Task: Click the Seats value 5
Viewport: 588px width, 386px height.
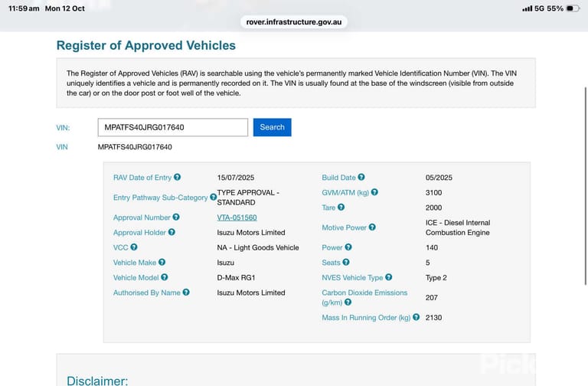Action: click(x=427, y=263)
